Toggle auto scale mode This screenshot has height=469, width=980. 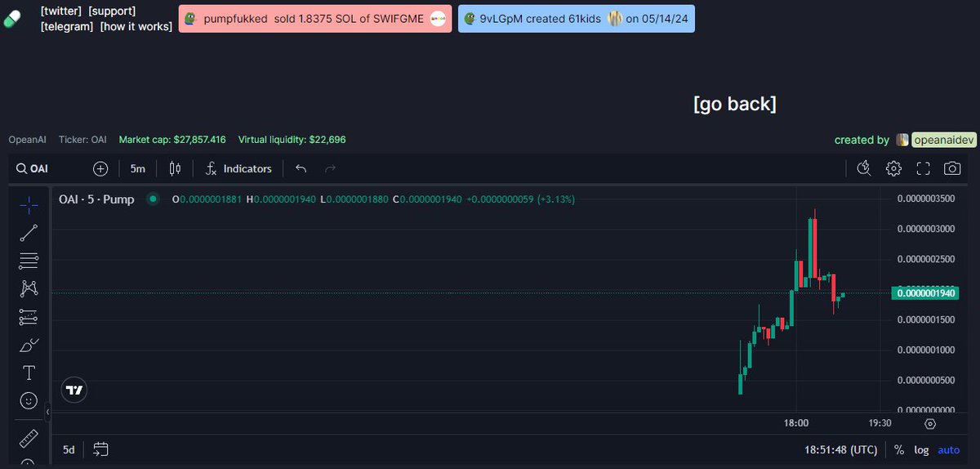tap(948, 449)
